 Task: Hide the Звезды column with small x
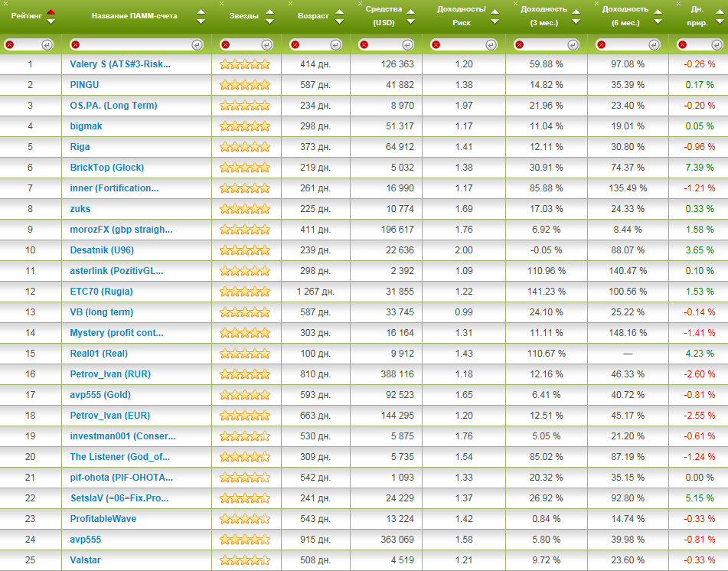coord(221,3)
